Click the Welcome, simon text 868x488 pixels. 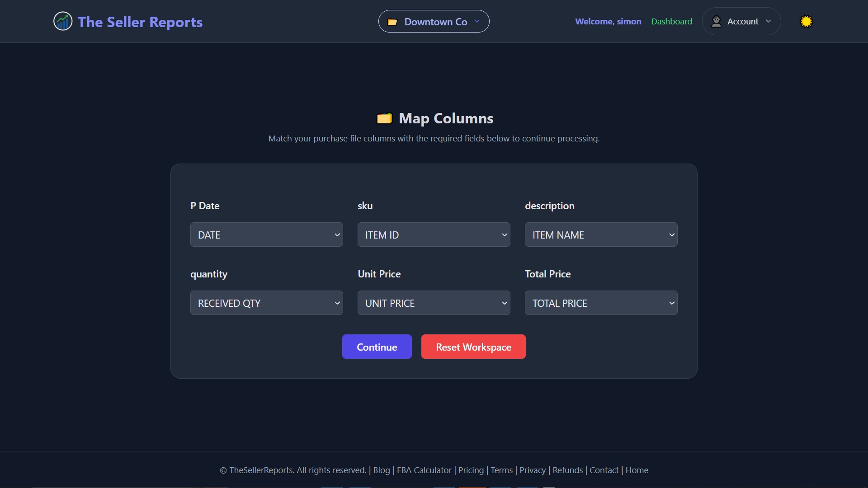608,21
